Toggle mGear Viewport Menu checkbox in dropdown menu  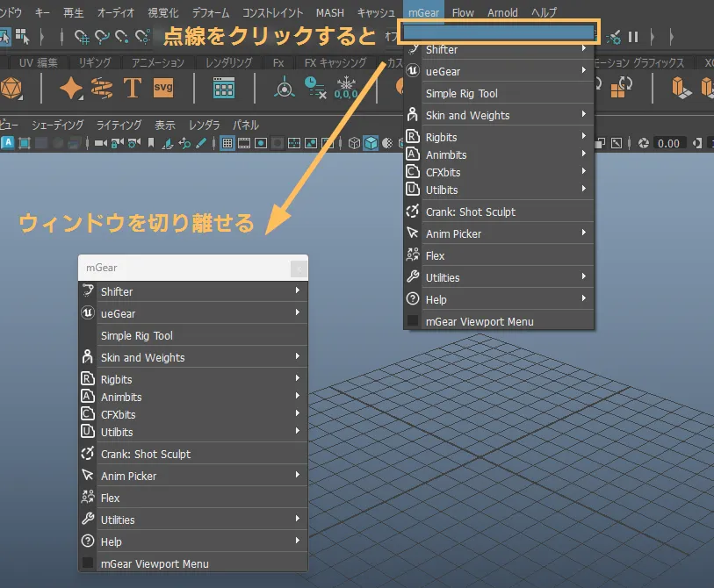click(x=413, y=321)
